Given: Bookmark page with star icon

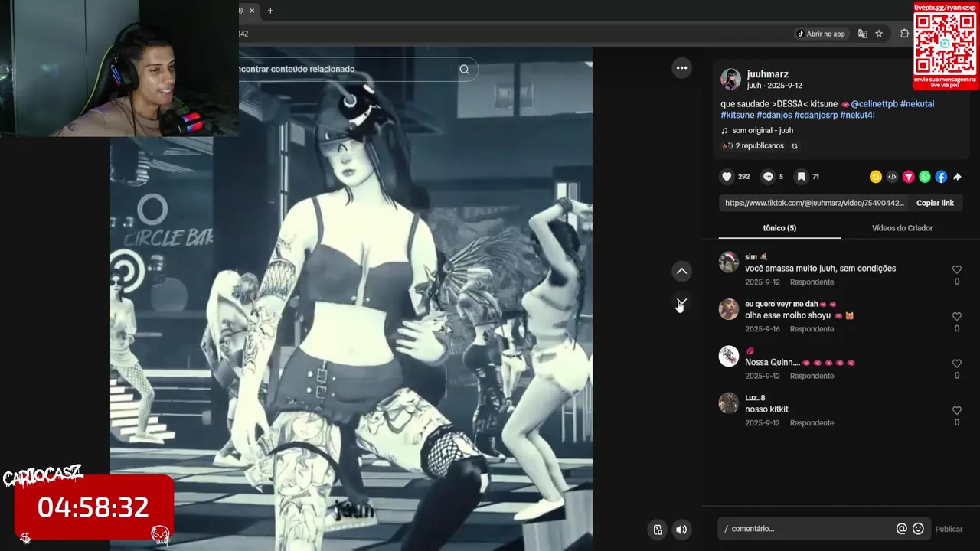Looking at the screenshot, I should [879, 34].
